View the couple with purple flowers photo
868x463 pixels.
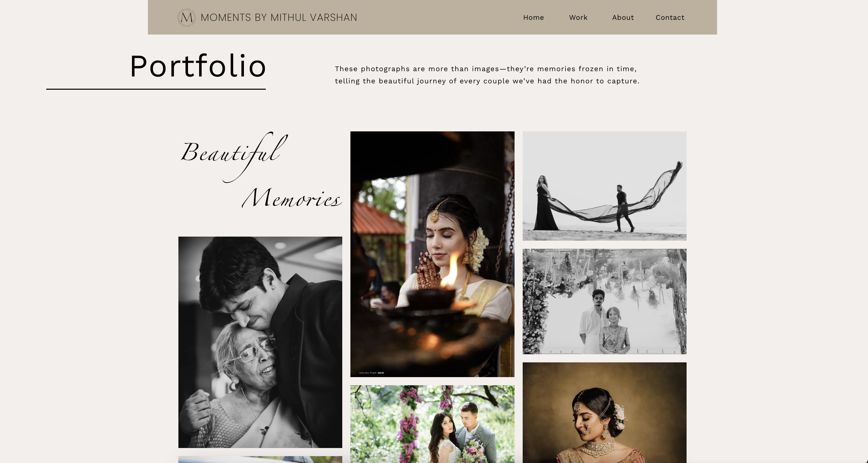click(432, 424)
